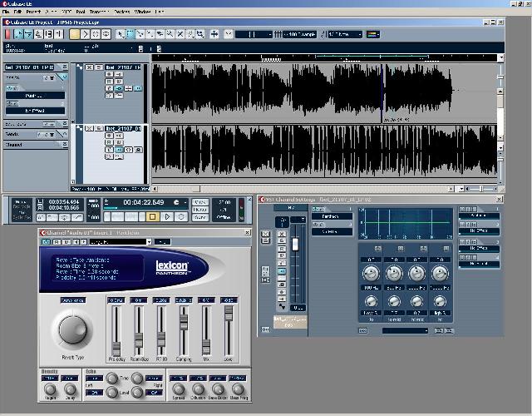Open the Devices menu
Screen dimensions: 532x416
pyautogui.click(x=122, y=12)
